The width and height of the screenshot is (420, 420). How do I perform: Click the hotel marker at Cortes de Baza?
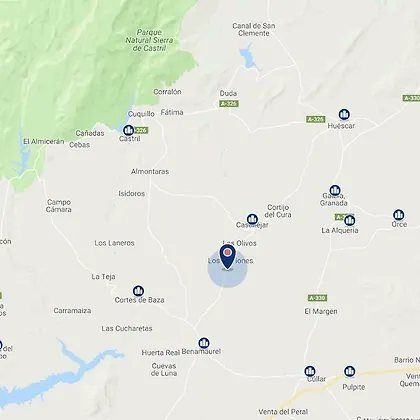138,291
